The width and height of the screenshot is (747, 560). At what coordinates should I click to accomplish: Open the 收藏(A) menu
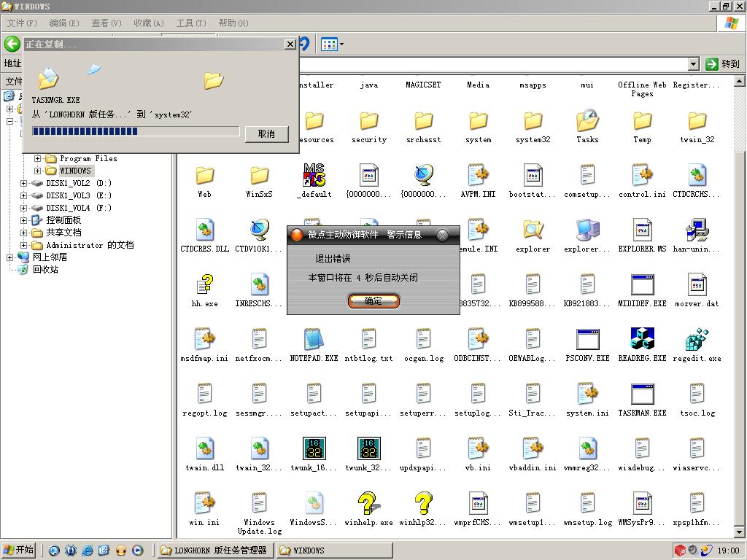click(x=149, y=23)
